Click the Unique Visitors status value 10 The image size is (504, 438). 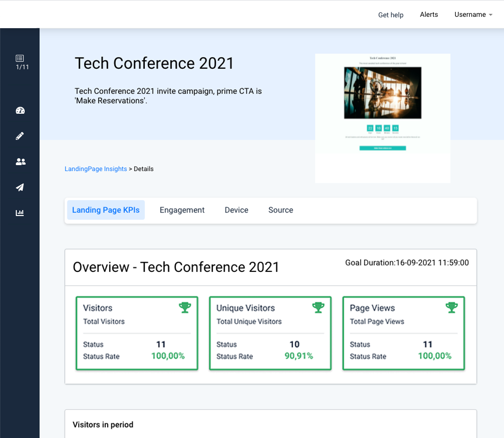(x=294, y=344)
